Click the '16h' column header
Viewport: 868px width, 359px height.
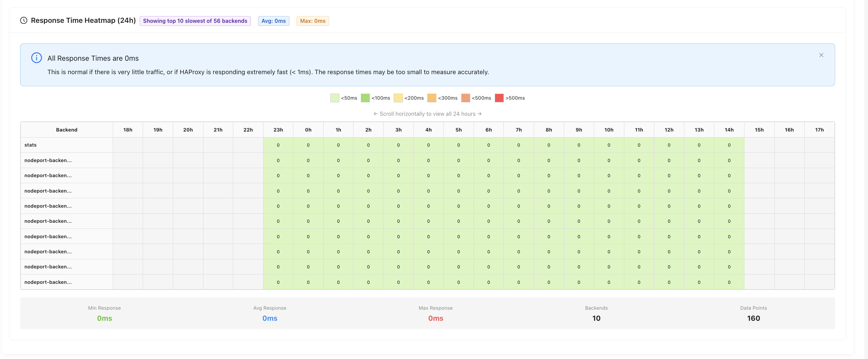point(789,130)
